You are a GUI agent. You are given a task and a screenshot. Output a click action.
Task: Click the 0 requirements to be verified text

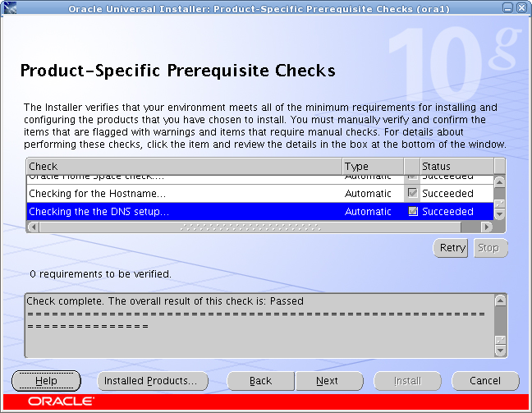[100, 274]
